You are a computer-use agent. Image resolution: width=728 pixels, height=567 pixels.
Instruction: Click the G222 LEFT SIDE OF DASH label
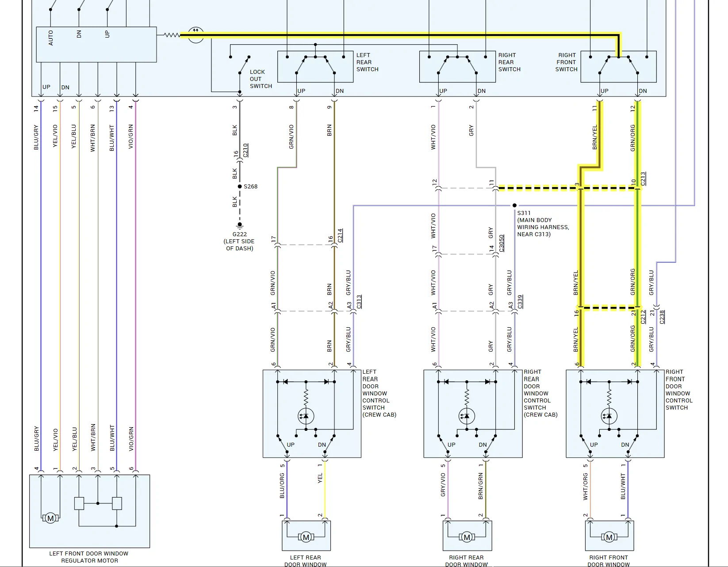pos(239,241)
